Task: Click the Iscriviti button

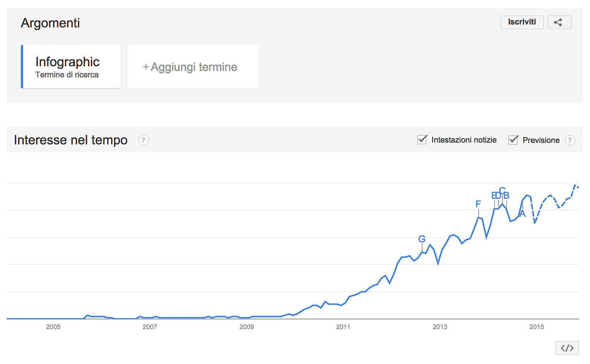Action: (x=522, y=22)
